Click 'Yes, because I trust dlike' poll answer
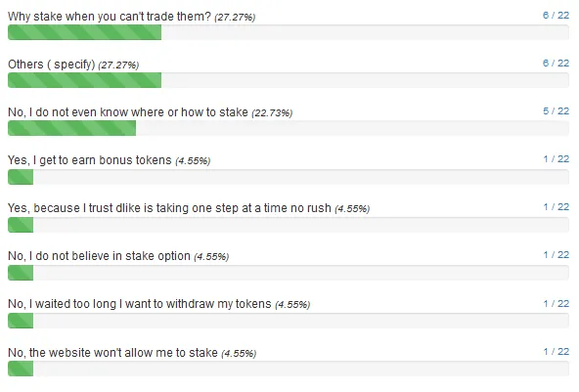The width and height of the screenshot is (579, 392). point(169,208)
